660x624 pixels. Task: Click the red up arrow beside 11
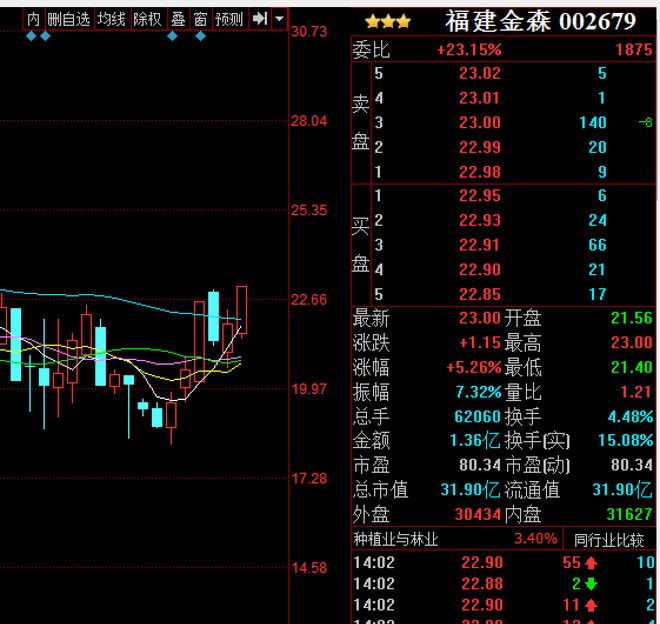click(x=591, y=605)
